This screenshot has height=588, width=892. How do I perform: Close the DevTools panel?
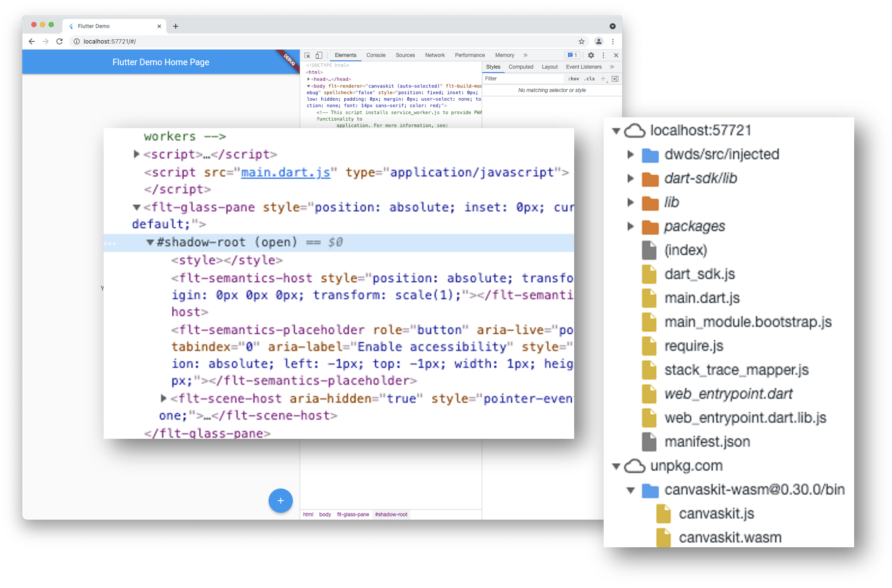coord(616,55)
